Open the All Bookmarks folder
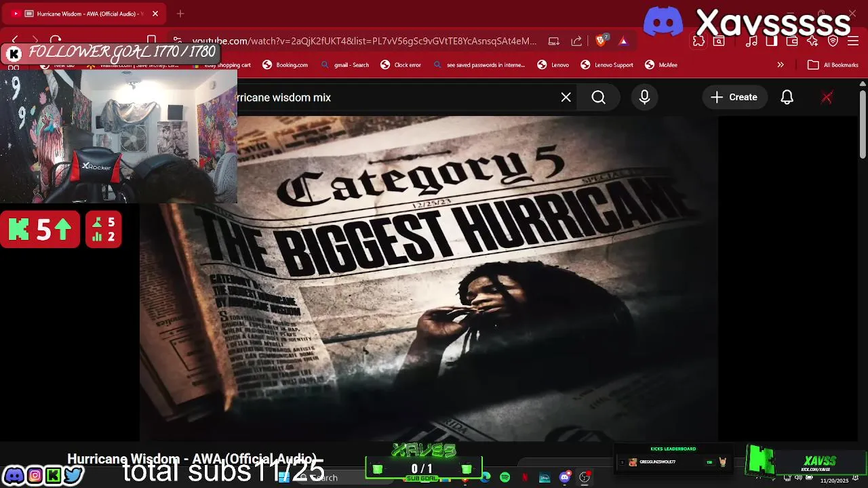The image size is (868, 488). 833,65
